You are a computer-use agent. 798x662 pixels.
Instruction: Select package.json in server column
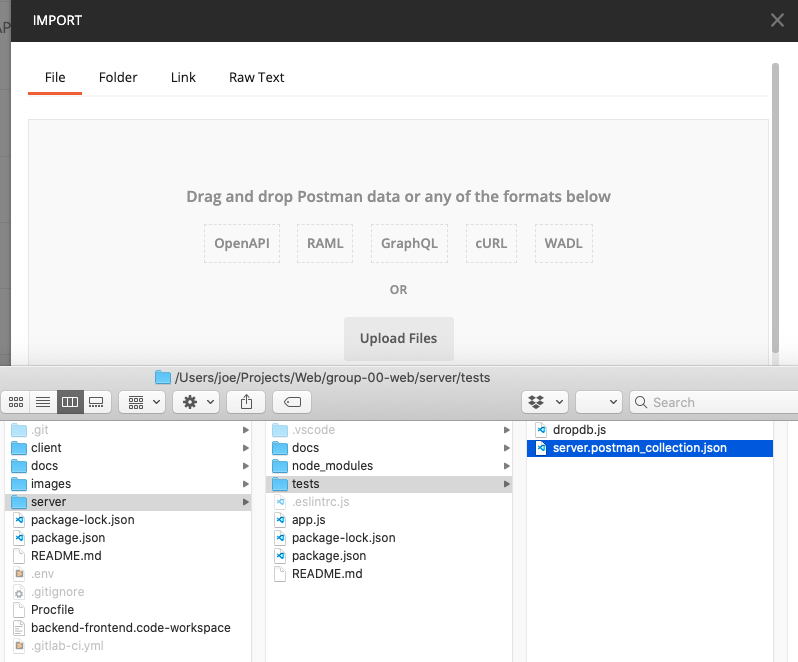[389, 556]
